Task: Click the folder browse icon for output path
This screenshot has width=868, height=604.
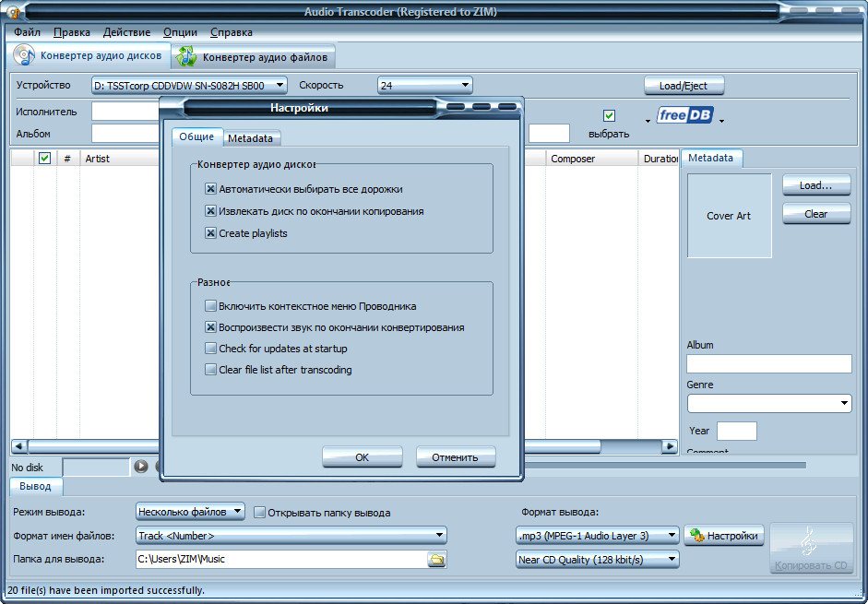Action: click(x=436, y=559)
